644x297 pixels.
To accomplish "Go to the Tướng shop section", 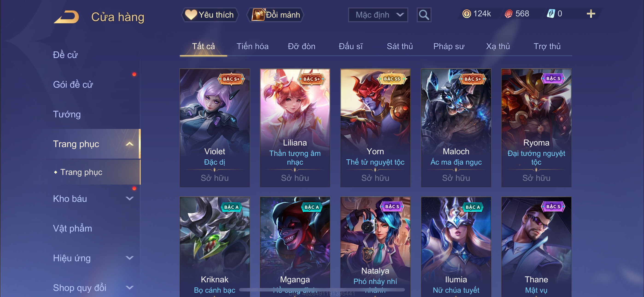I will [67, 114].
